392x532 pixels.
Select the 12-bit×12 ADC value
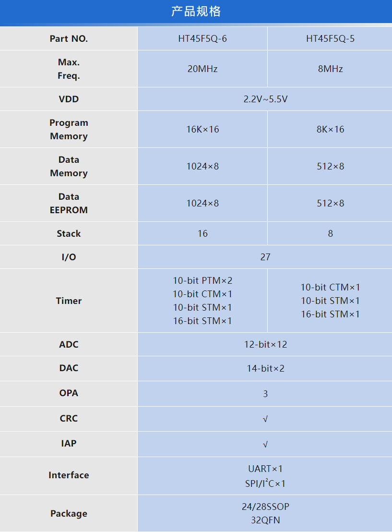[265, 344]
